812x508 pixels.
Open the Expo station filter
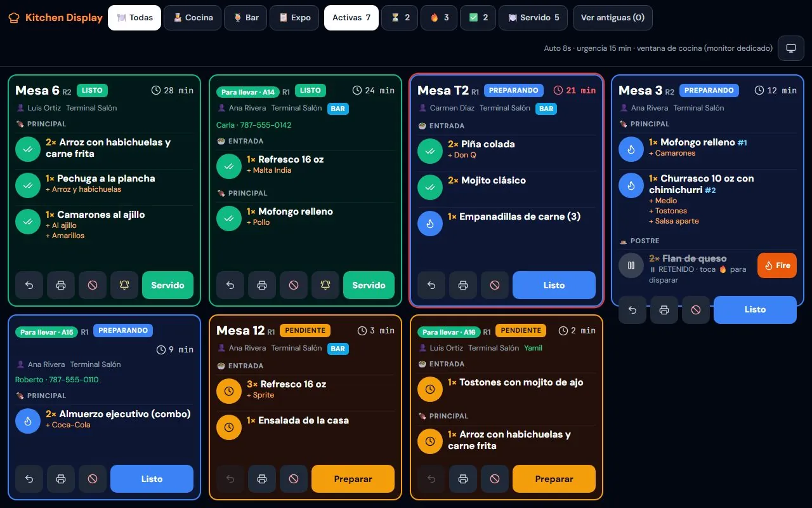[294, 18]
